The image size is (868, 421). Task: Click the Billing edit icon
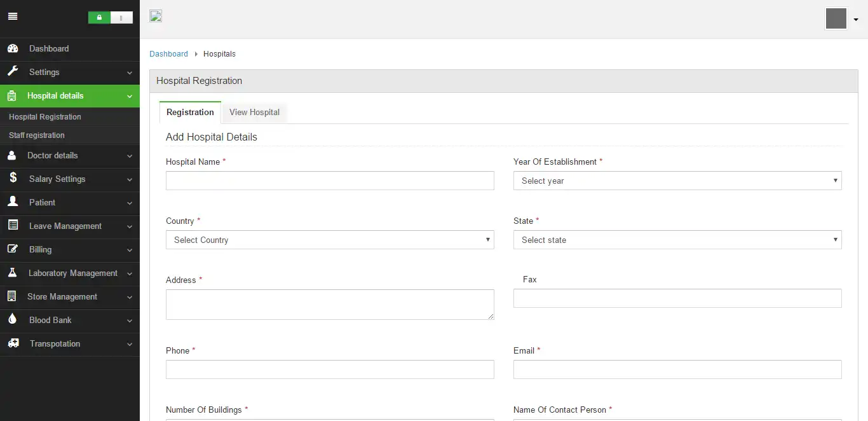pos(13,249)
